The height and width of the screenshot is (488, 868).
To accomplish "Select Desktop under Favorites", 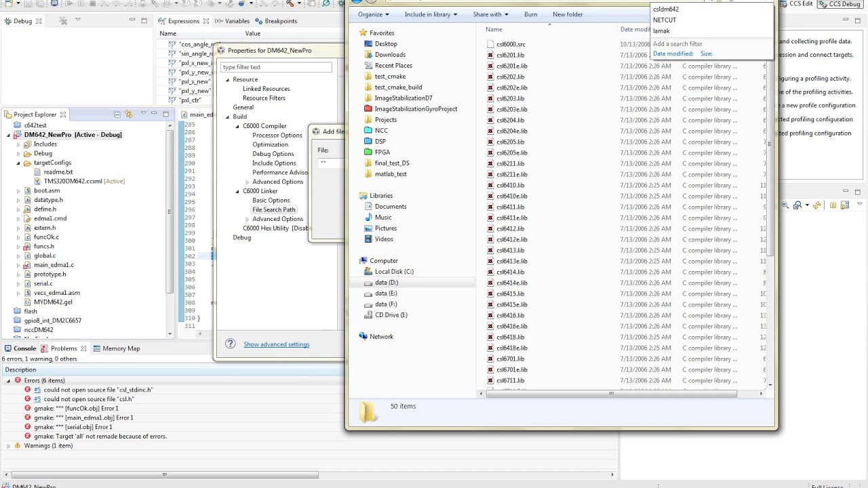I will (x=386, y=44).
